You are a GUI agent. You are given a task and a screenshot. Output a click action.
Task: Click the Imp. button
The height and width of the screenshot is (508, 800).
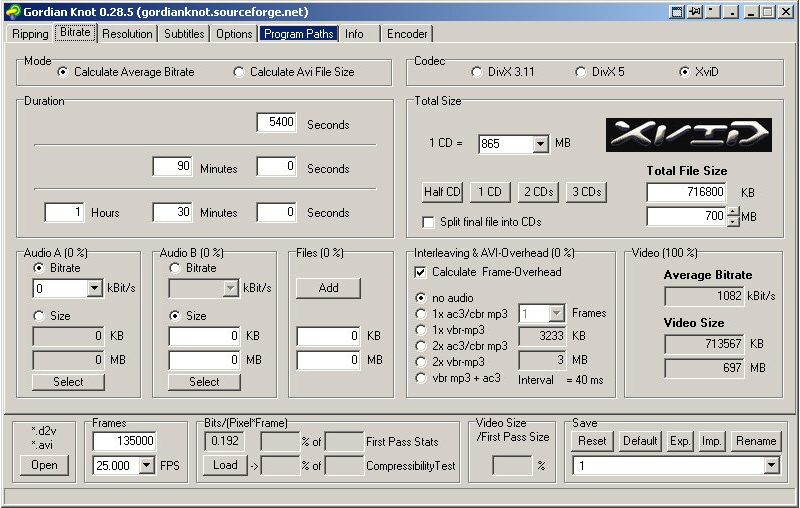pyautogui.click(x=711, y=441)
